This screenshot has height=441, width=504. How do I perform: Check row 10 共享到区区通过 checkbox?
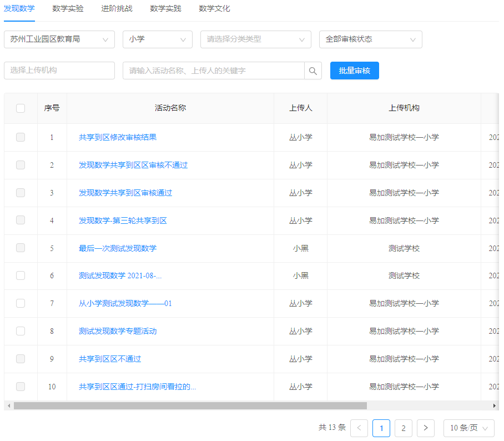(21, 386)
